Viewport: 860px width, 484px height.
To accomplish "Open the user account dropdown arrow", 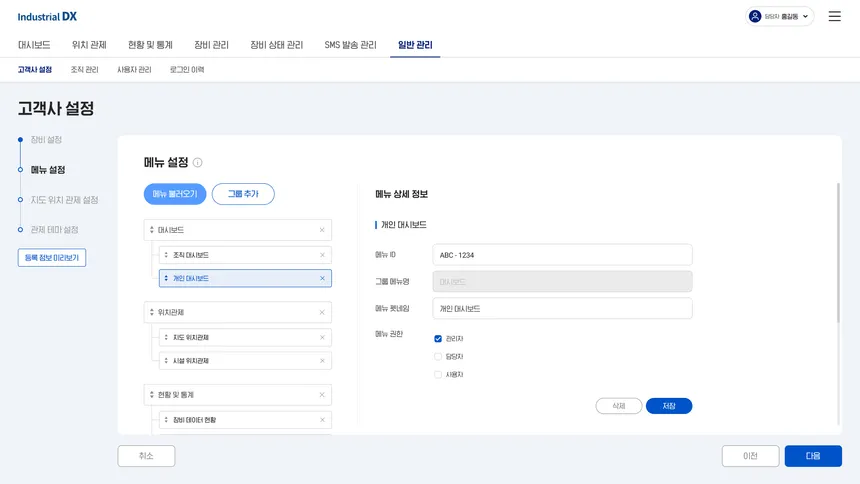I will [805, 16].
